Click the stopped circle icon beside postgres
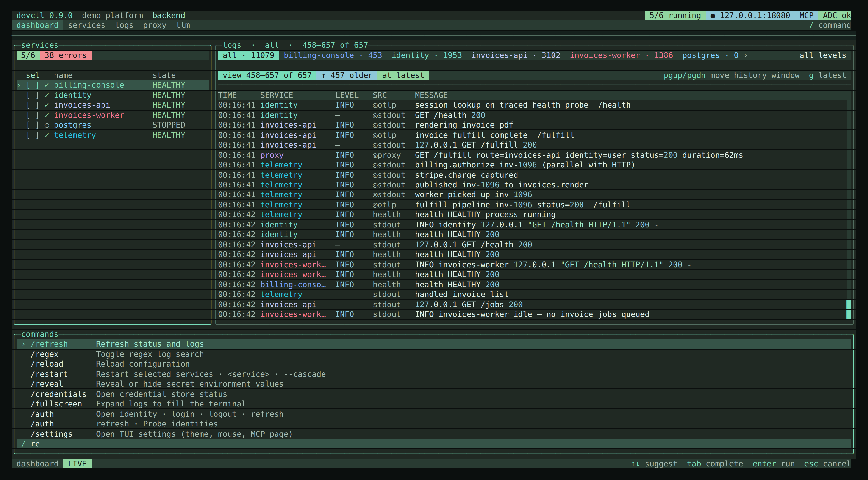The image size is (868, 480). 47,125
